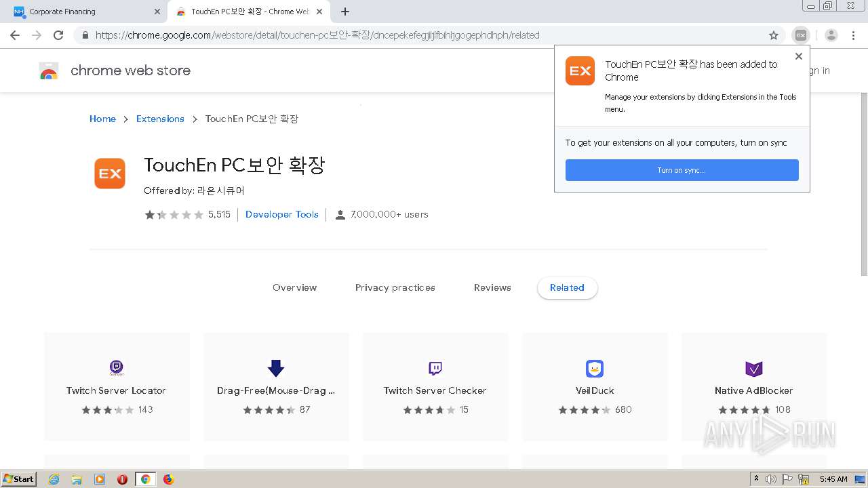Image resolution: width=868 pixels, height=488 pixels.
Task: Open the VeilDuck extension title
Action: coord(595,390)
